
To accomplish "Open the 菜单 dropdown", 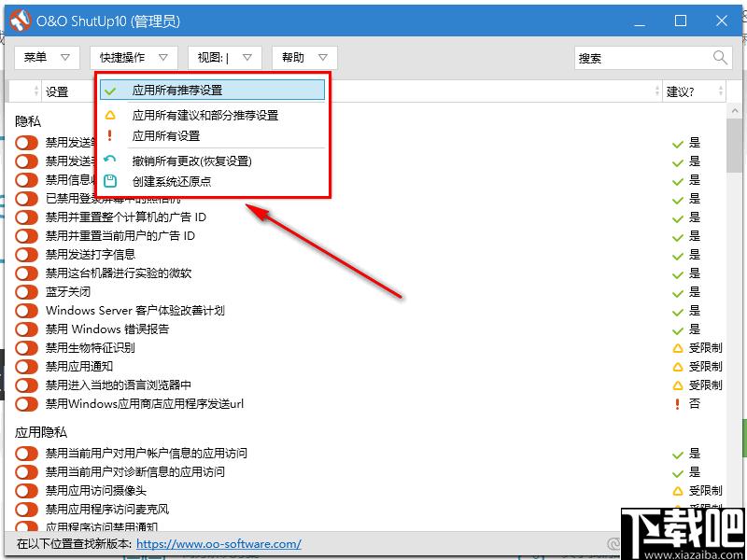I will click(47, 58).
